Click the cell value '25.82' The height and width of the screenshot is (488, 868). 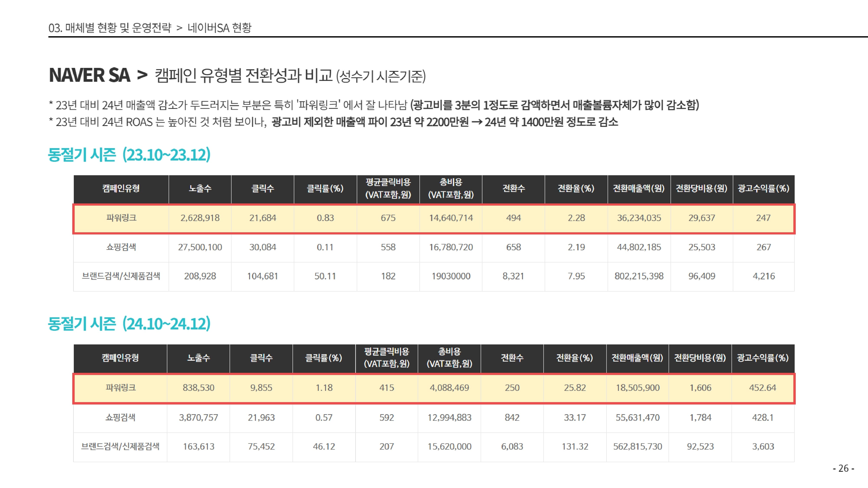click(x=575, y=388)
